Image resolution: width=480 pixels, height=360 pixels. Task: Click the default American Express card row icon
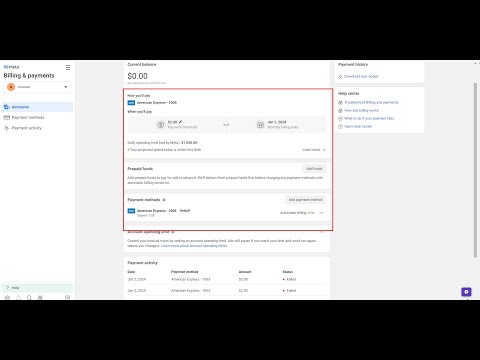click(131, 211)
